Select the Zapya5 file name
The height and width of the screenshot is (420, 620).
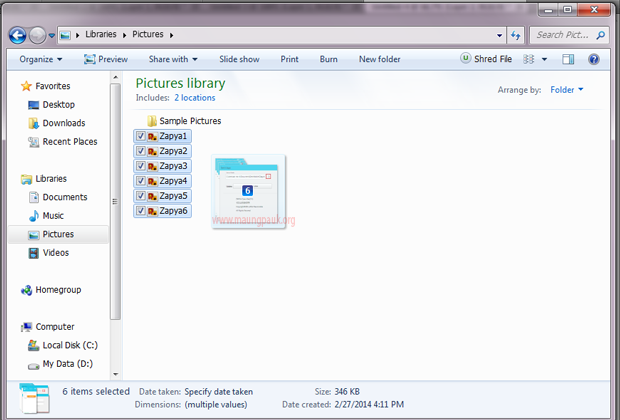point(173,196)
